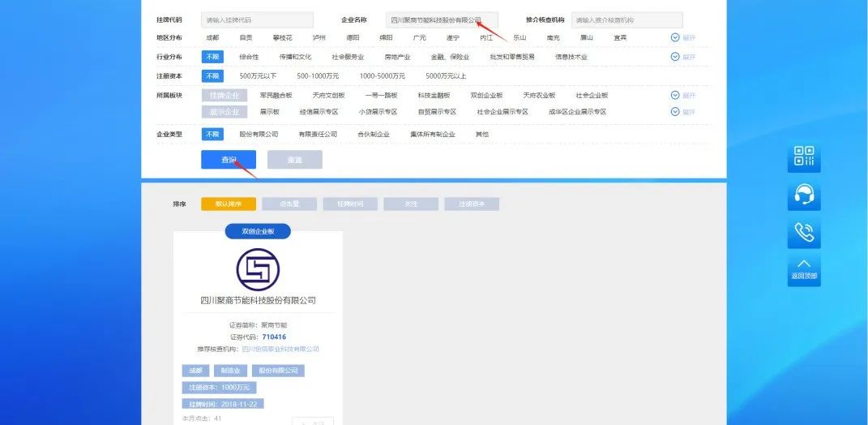Image resolution: width=868 pixels, height=425 pixels.
Task: Select 自贸展示专区 option
Action: (x=438, y=112)
